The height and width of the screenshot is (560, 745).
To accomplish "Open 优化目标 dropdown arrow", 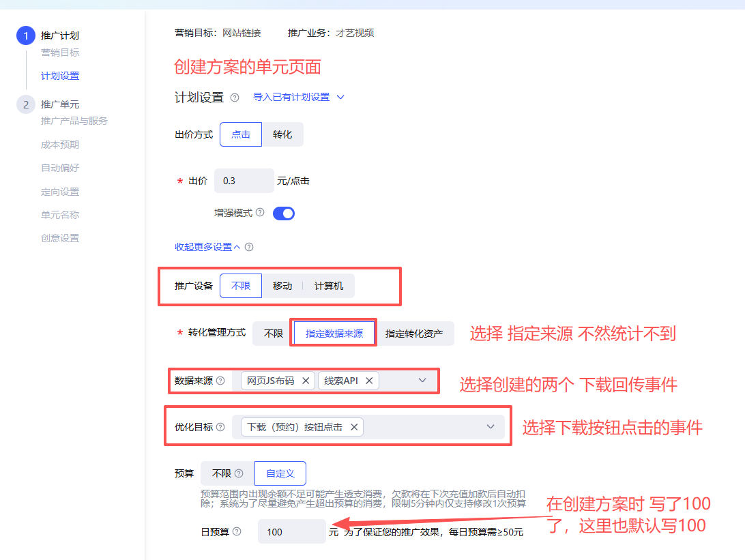I will tap(491, 427).
